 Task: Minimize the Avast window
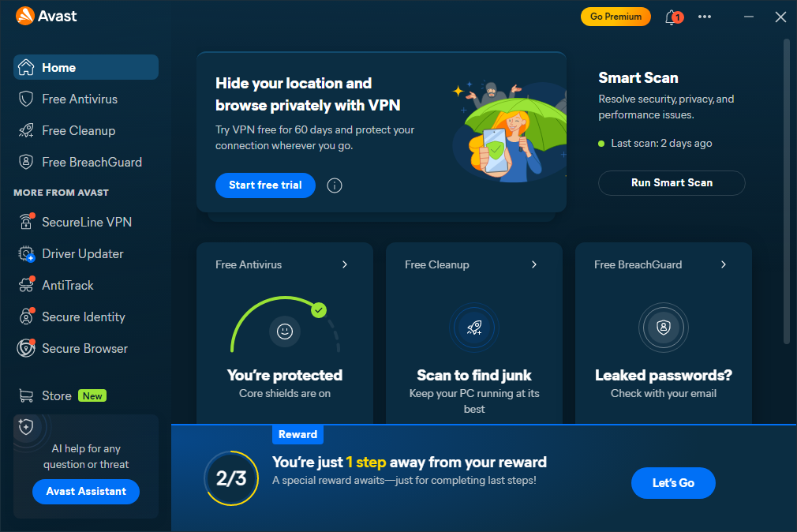(x=749, y=17)
